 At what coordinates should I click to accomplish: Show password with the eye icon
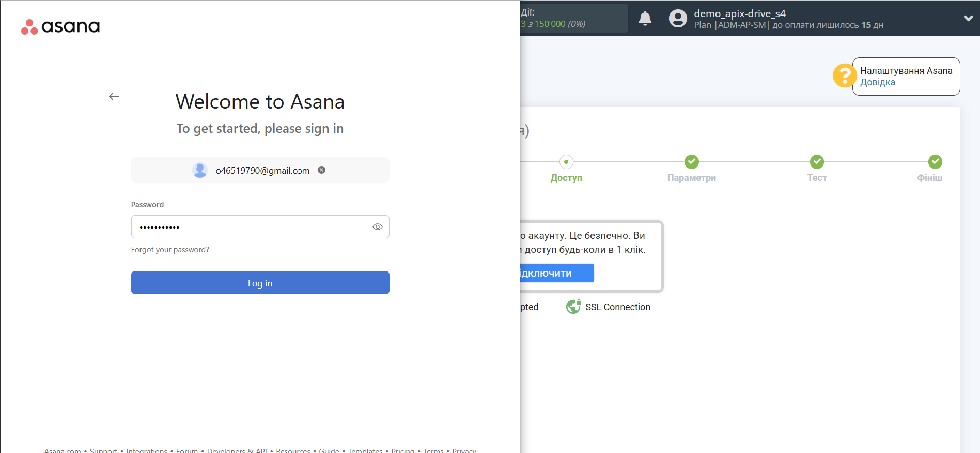coord(378,227)
